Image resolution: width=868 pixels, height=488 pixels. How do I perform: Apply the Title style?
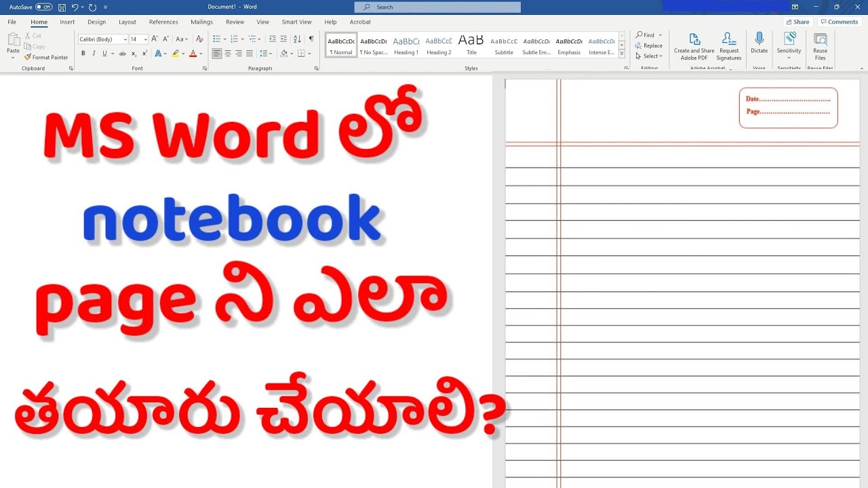tap(471, 45)
